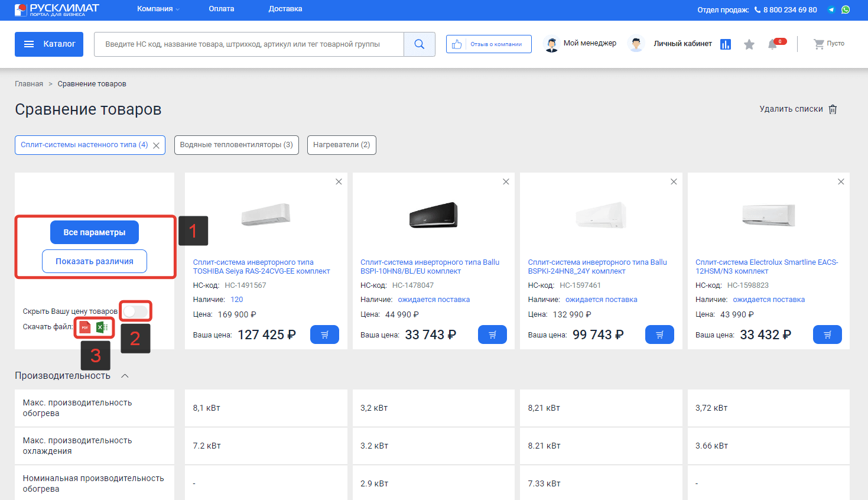Expand the 'Компания' dropdown menu
Image resolution: width=868 pixels, height=500 pixels.
click(x=158, y=9)
